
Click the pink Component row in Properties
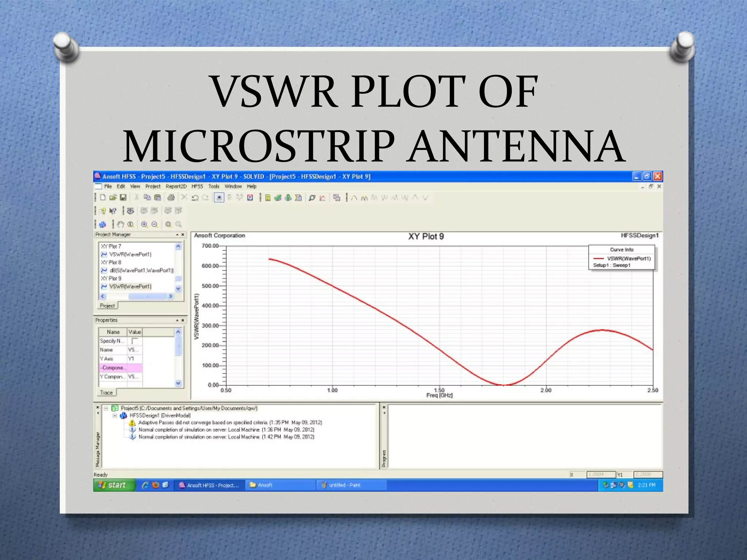pos(120,368)
